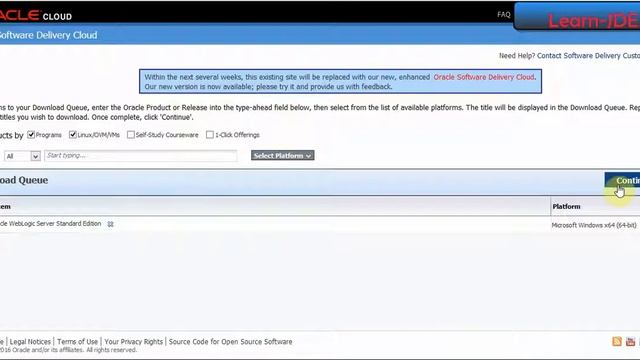Contact Software Delivery Customer Service link

(589, 56)
